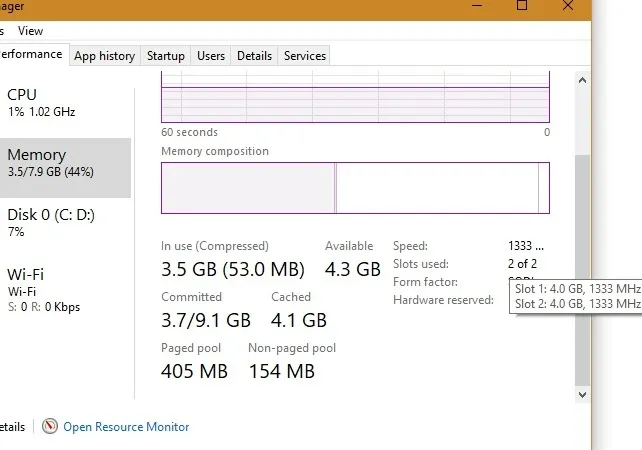642x450 pixels.
Task: Go to the Details tab
Action: 254,56
